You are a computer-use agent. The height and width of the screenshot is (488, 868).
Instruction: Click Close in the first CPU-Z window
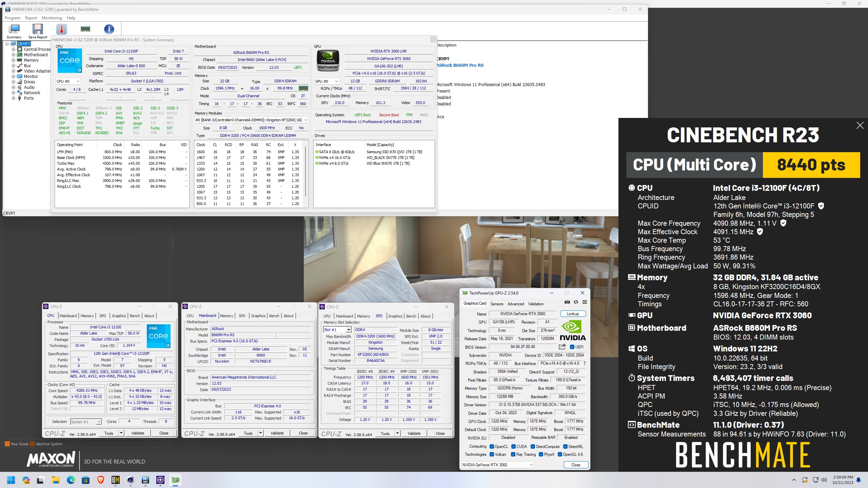tap(164, 433)
